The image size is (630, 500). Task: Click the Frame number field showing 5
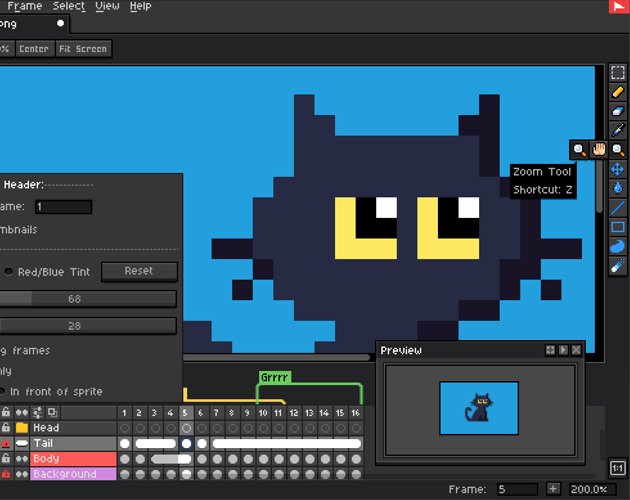(x=517, y=489)
